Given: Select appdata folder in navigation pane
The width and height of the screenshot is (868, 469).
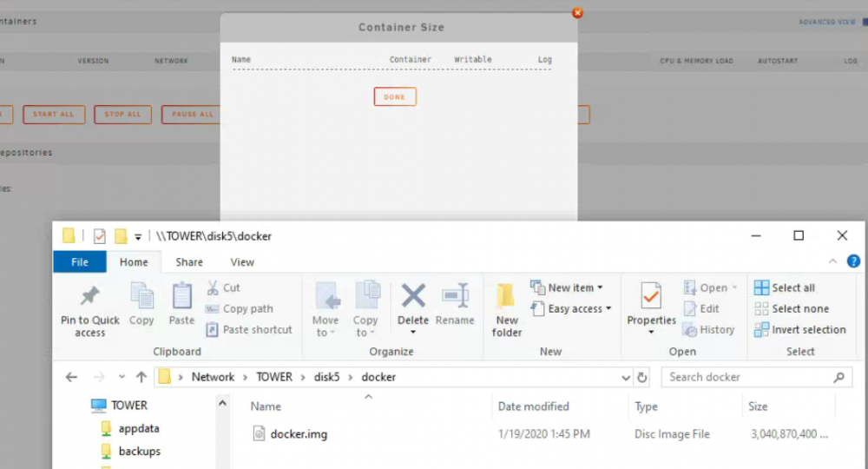Looking at the screenshot, I should (x=138, y=428).
